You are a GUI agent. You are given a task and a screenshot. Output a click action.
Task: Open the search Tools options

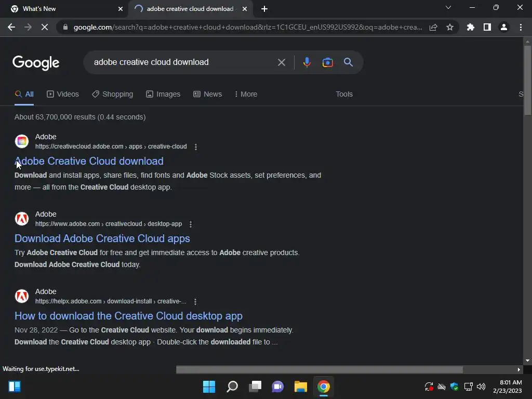[344, 95]
